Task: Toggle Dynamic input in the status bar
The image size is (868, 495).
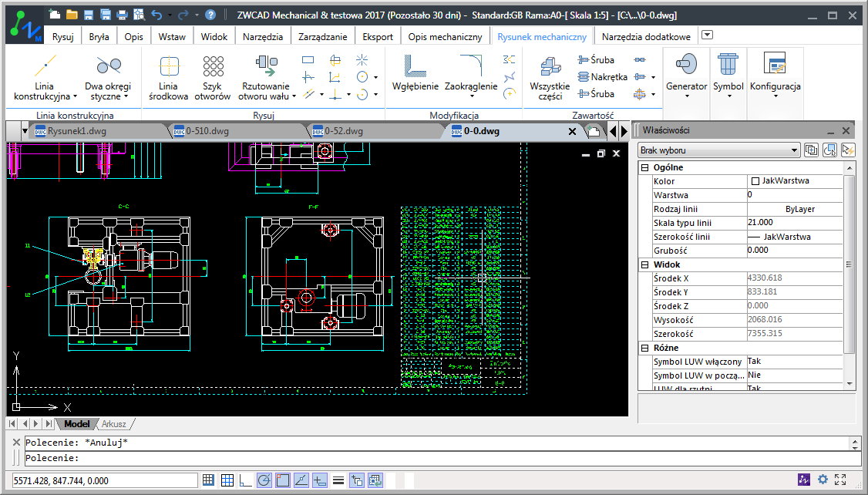Action: click(x=319, y=480)
